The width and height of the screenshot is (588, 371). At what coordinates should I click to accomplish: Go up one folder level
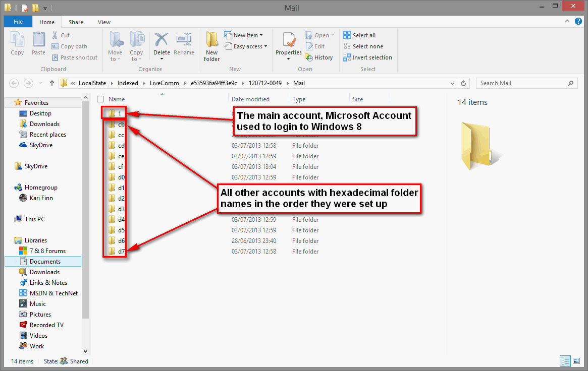point(52,83)
